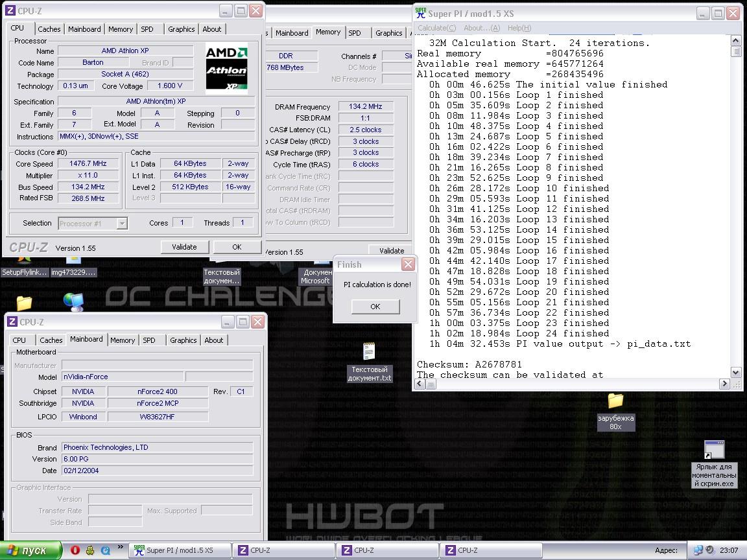747x560 pixels.
Task: Click Super PI vertical scrollbar down arrow
Action: [735, 373]
